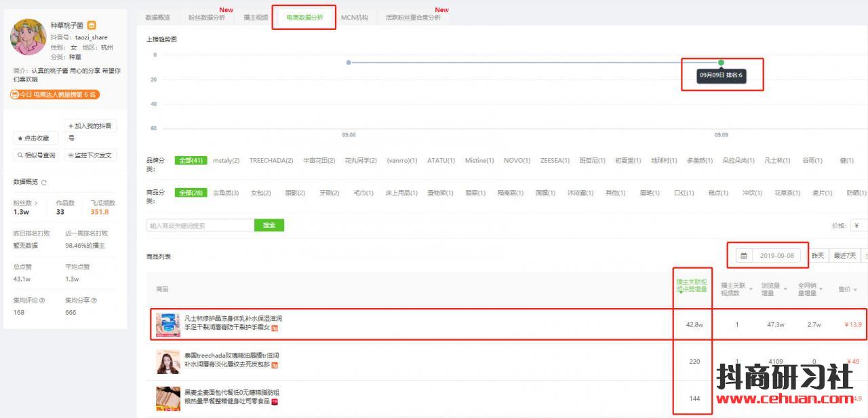Click the 种草桃子菌 profile avatar

coord(28,38)
